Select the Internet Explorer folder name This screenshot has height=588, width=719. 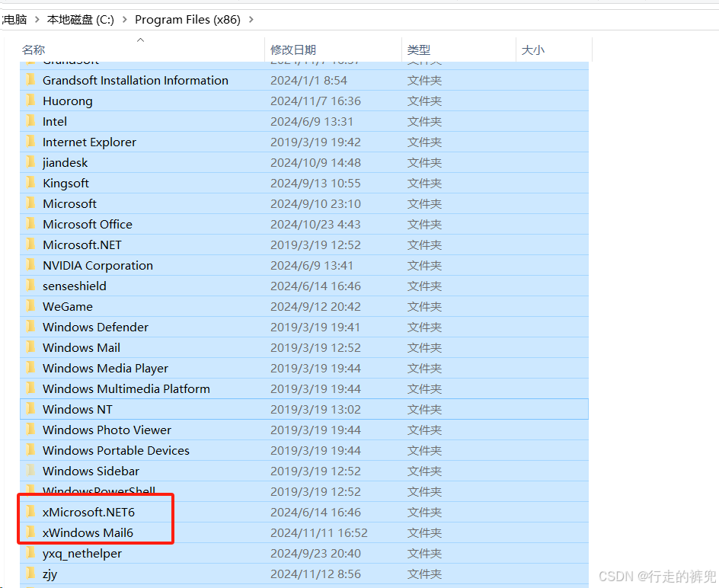[x=89, y=142]
